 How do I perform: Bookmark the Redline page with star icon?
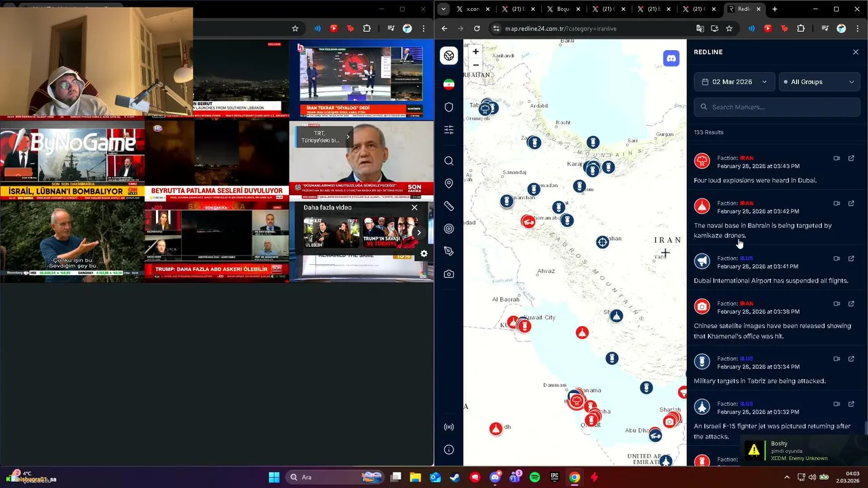(729, 28)
